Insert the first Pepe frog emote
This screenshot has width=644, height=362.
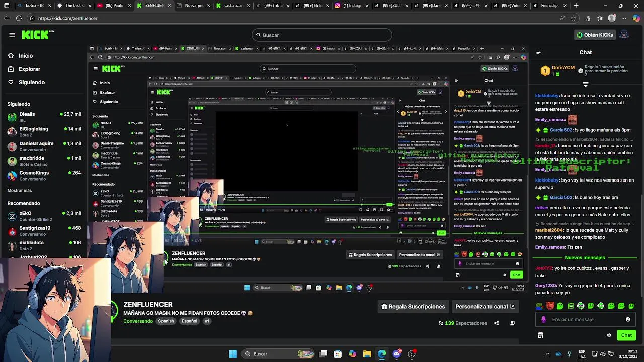coord(540,306)
